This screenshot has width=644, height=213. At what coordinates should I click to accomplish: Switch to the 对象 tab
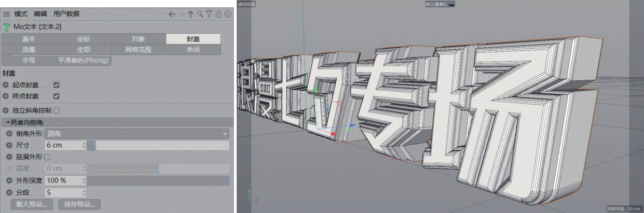click(x=138, y=39)
